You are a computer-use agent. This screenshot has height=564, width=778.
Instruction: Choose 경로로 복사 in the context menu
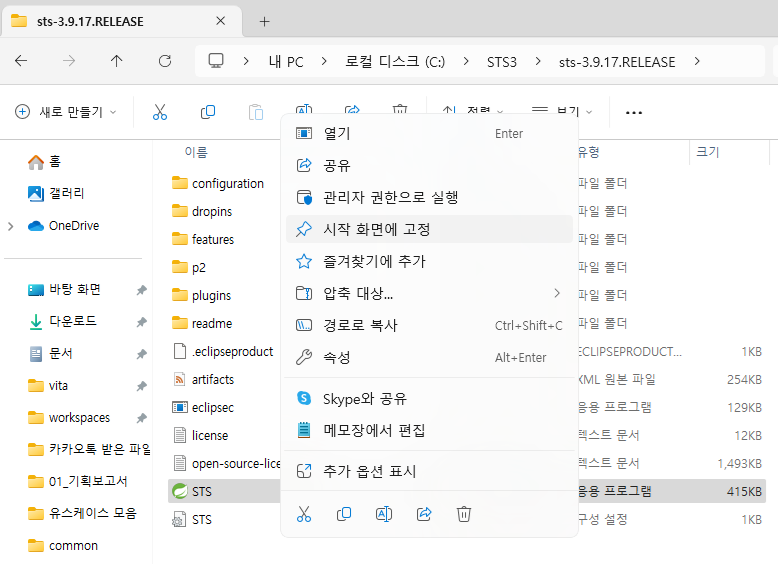pyautogui.click(x=429, y=325)
